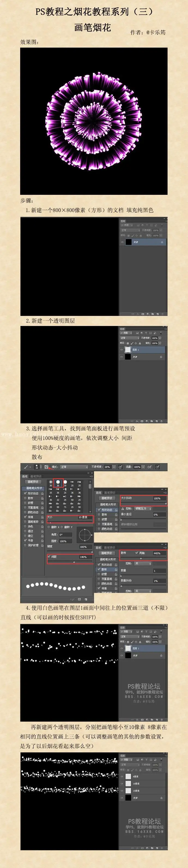Adjust the 大小 size slider handle
Viewport: 188px width, 868px height.
tap(51, 523)
